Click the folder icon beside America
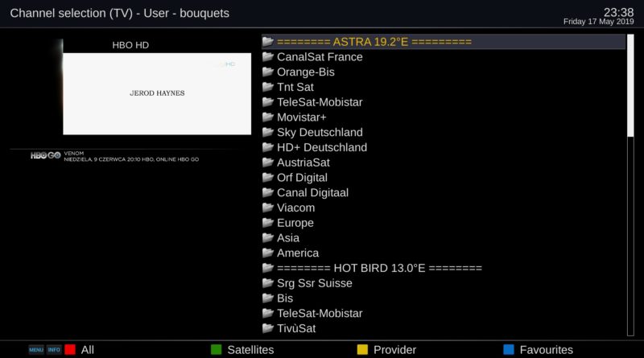 [x=268, y=253]
